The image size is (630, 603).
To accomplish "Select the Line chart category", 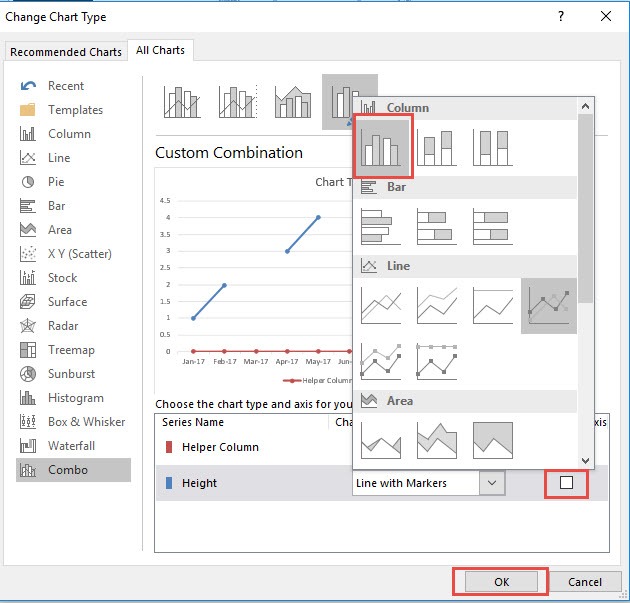I will coord(73,158).
